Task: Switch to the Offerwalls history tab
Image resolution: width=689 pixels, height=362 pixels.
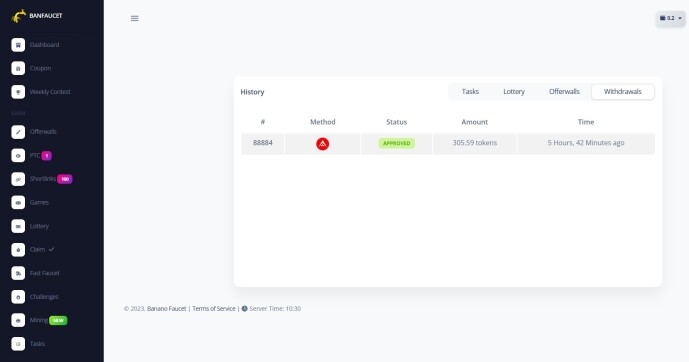Action: pos(564,91)
